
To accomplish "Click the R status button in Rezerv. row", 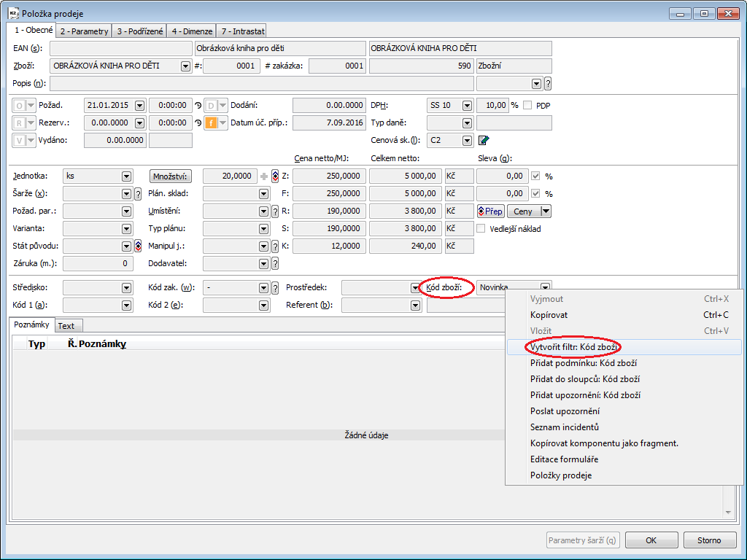I will pos(19,122).
